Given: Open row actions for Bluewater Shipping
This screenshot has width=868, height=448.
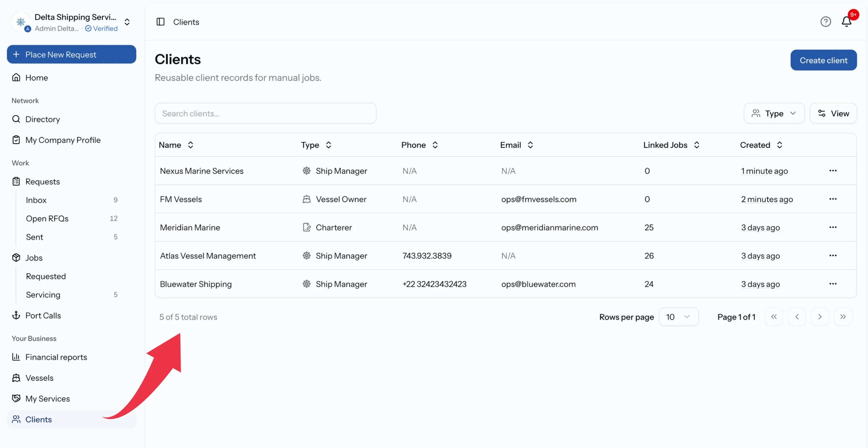Looking at the screenshot, I should pyautogui.click(x=833, y=284).
